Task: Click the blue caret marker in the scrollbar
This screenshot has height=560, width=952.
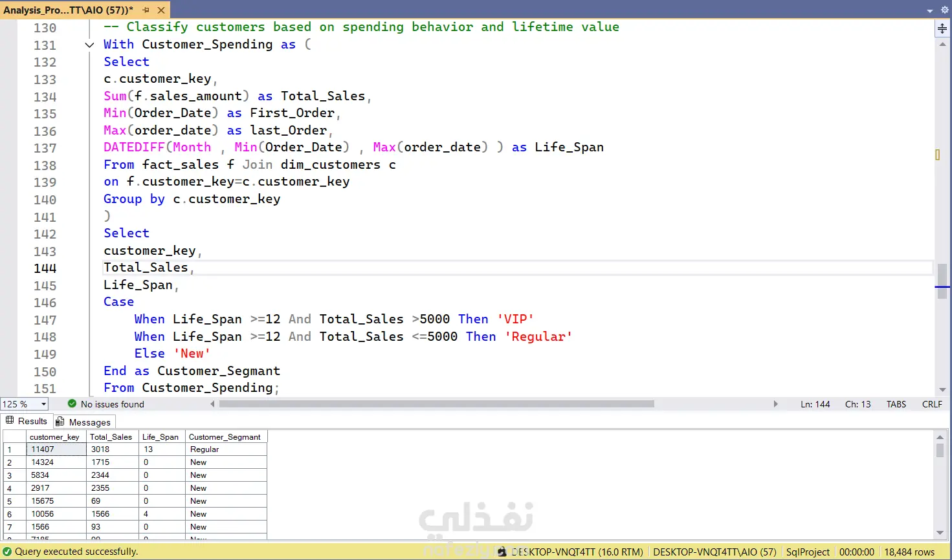Action: (942, 286)
